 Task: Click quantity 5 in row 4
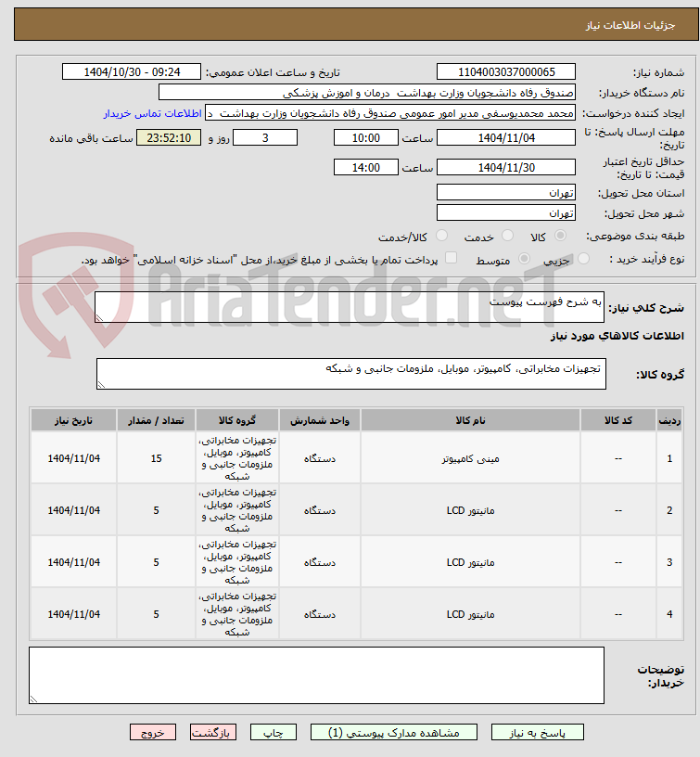pos(156,614)
